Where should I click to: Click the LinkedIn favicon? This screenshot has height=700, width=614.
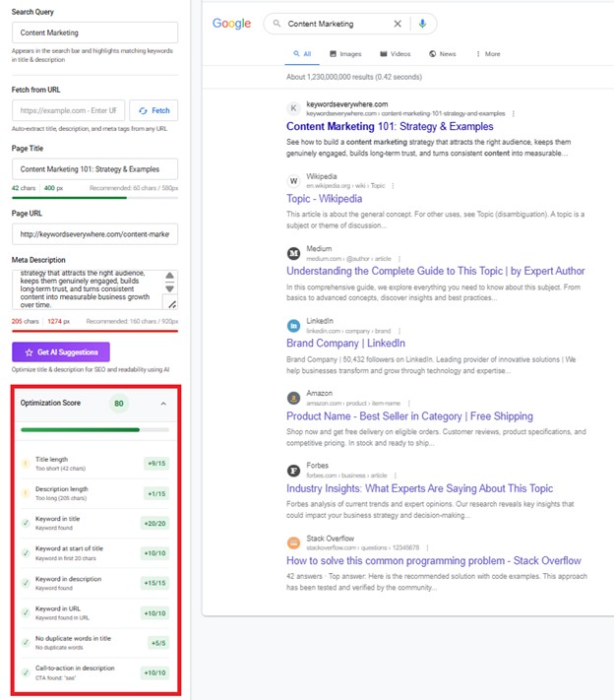293,326
